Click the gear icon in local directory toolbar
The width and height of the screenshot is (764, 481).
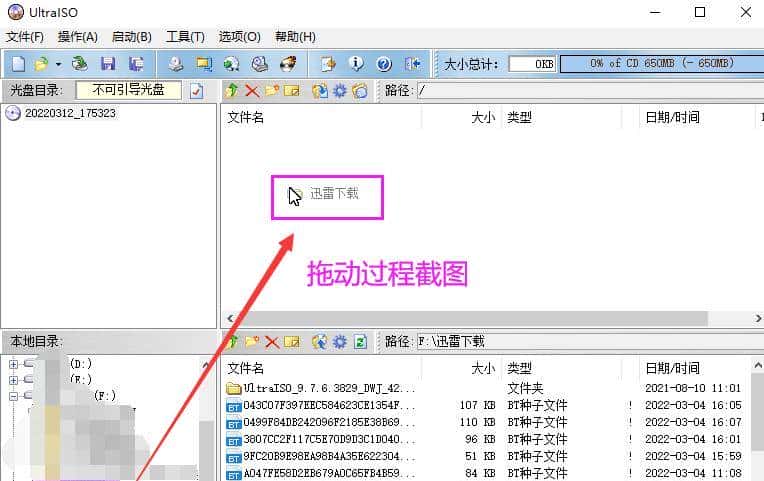click(340, 342)
